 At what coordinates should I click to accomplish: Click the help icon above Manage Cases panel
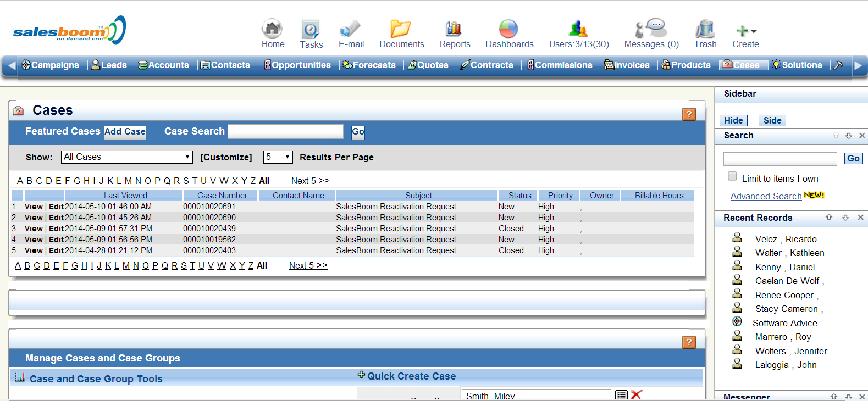pos(689,342)
